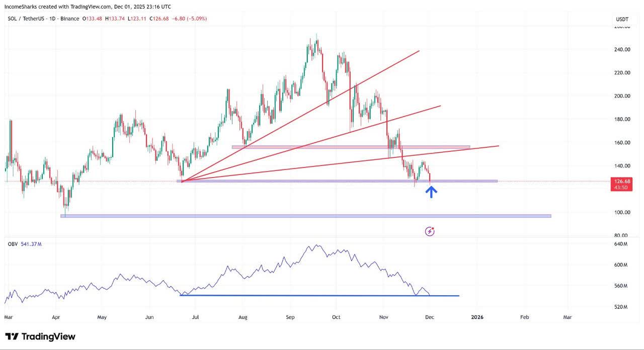Click the Aug label on time axis
Screen dimensions: 644x350
coord(243,317)
